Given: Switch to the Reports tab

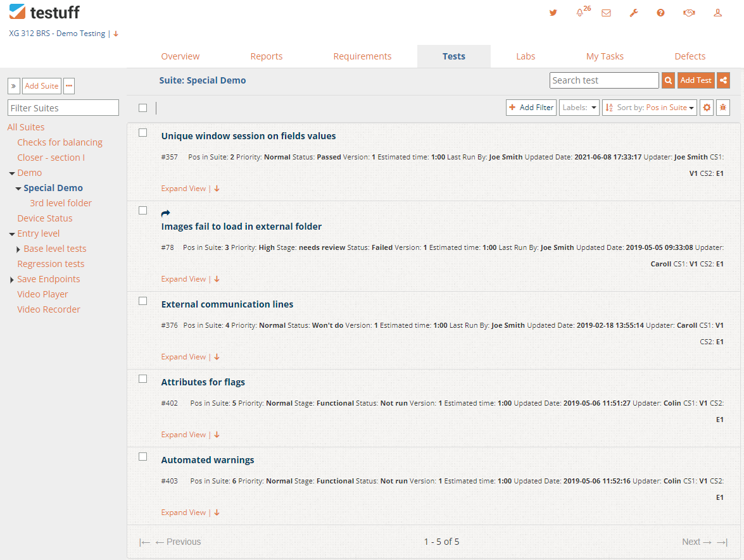Looking at the screenshot, I should (266, 56).
